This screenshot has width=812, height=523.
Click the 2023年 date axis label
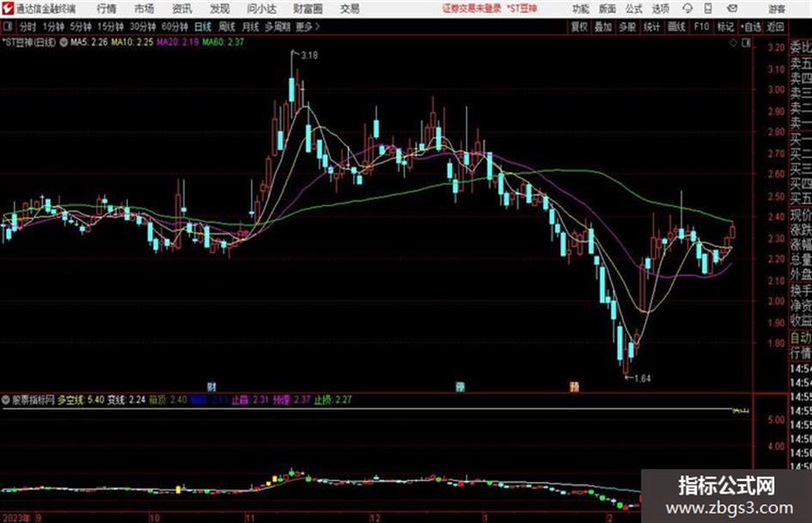(x=16, y=518)
